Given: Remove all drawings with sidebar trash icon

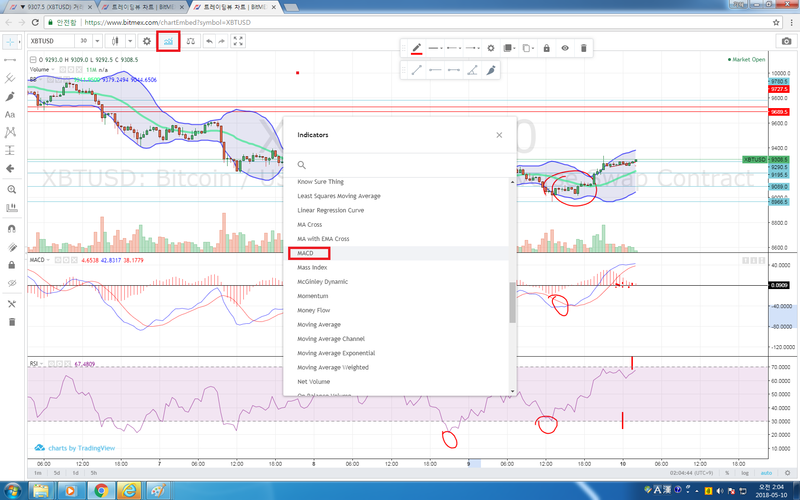Looking at the screenshot, I should (11, 322).
